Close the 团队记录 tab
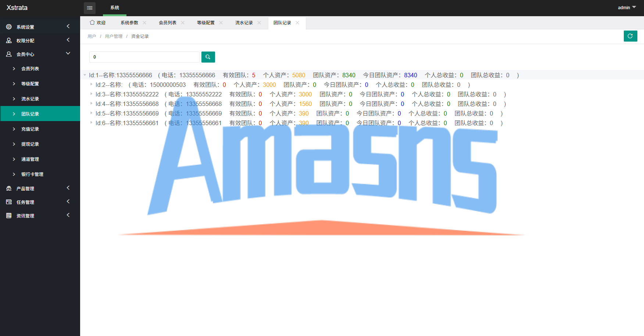The height and width of the screenshot is (336, 644). (x=297, y=23)
